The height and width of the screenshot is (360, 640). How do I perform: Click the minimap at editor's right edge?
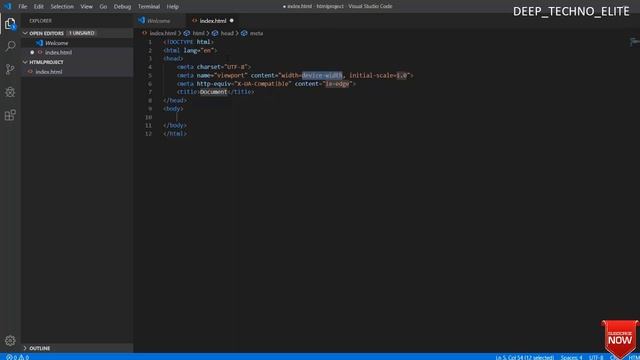pyautogui.click(x=634, y=42)
